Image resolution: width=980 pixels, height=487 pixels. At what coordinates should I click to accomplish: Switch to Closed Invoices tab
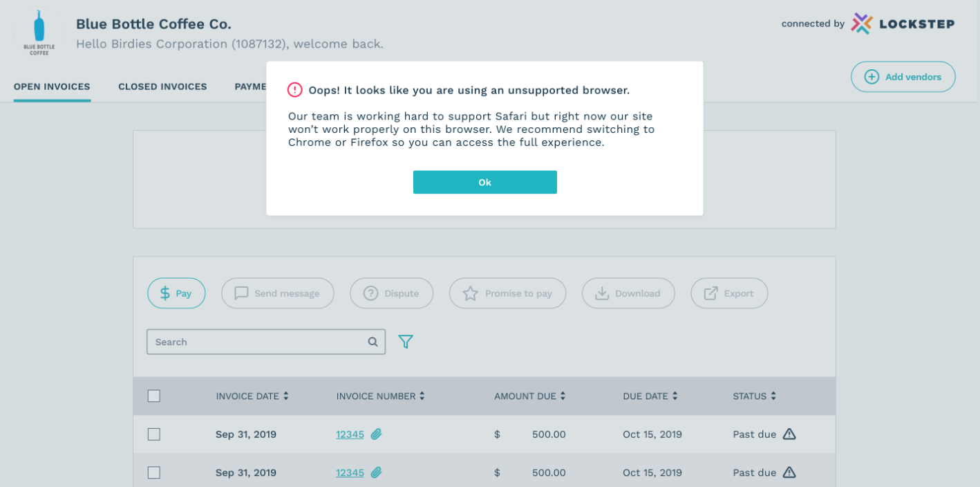click(162, 87)
